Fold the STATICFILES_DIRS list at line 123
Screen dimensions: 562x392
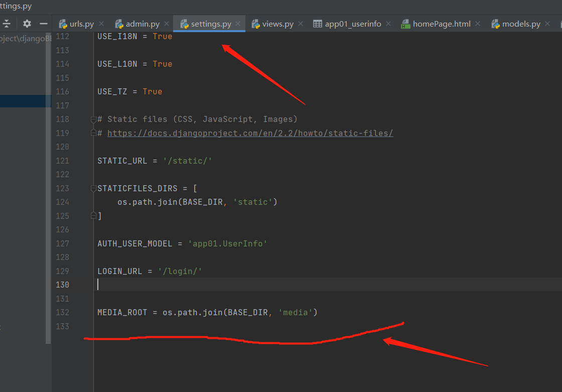93,188
